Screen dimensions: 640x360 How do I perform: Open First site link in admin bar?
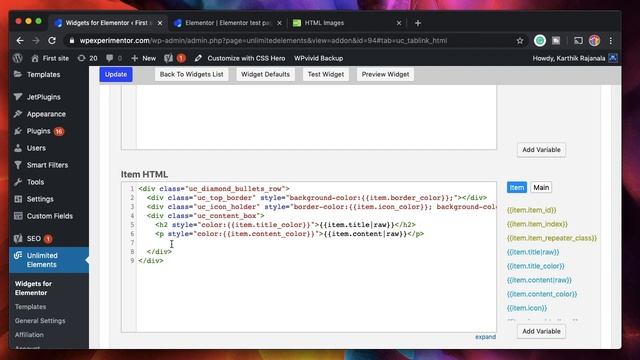pos(50,58)
